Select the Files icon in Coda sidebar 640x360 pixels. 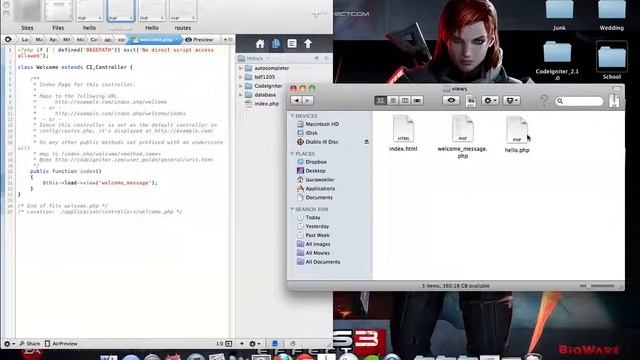[x=276, y=44]
